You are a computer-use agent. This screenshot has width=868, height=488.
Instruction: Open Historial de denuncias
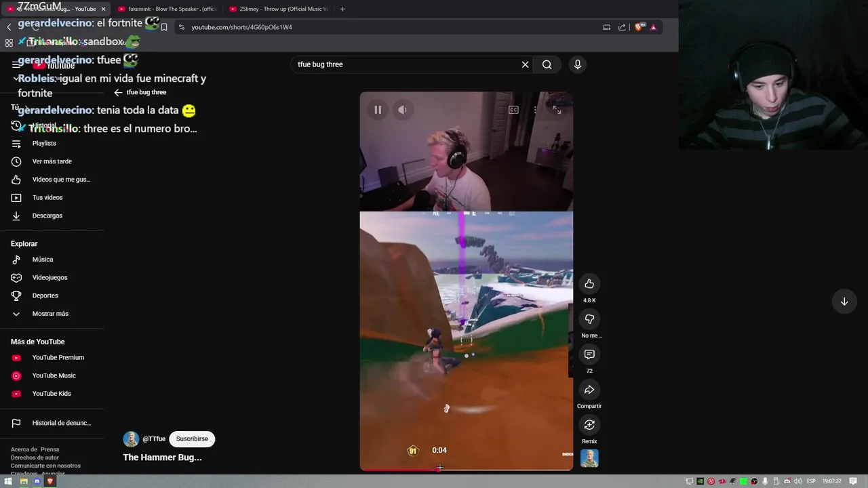52,423
